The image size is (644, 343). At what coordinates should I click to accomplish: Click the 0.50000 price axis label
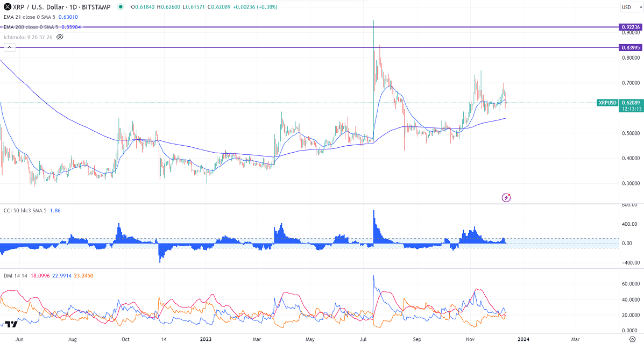tap(631, 133)
